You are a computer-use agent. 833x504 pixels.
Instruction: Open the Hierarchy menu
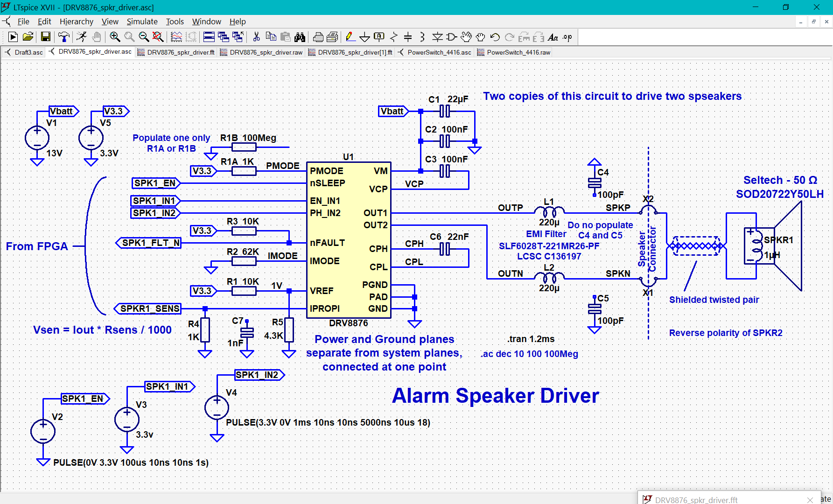coord(77,21)
